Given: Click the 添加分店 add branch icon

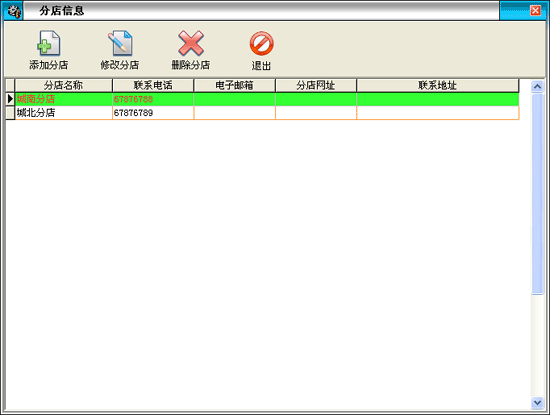Looking at the screenshot, I should (49, 43).
